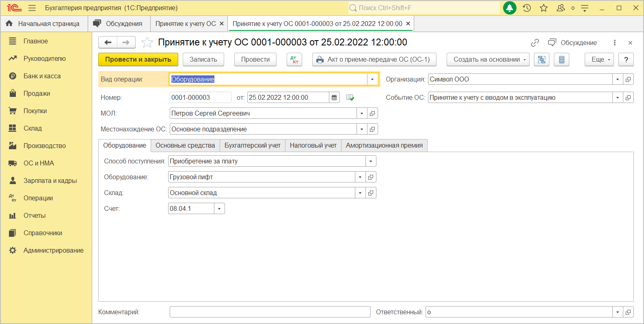Image resolution: width=644 pixels, height=324 pixels.
Task: Click the Номер 0001-000003 field
Action: coord(200,97)
